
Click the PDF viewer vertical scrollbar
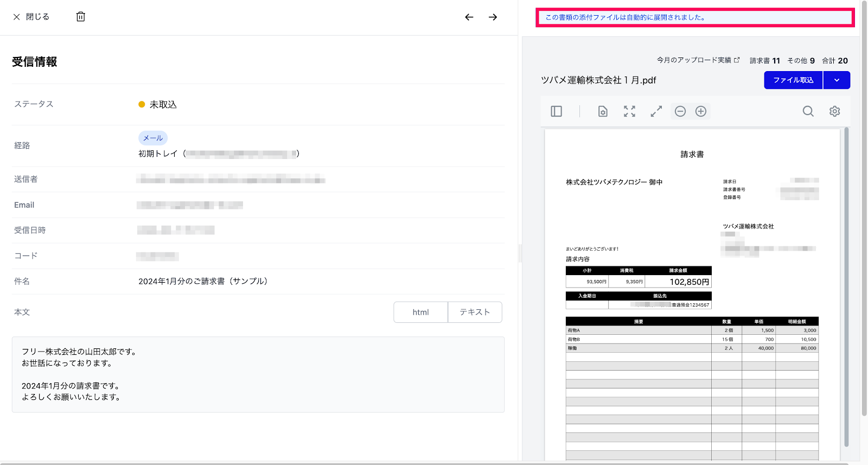(x=846, y=288)
